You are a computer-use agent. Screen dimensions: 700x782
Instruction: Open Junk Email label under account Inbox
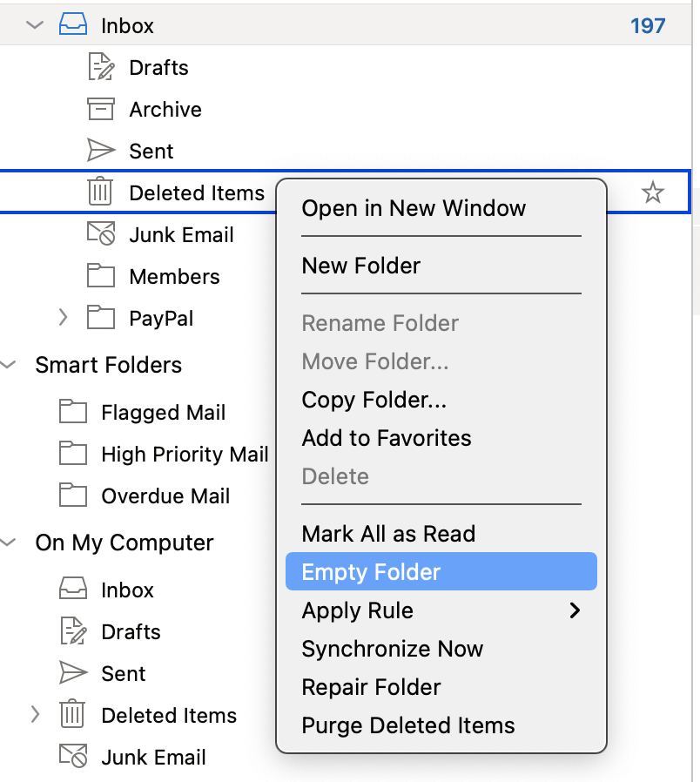click(x=181, y=235)
